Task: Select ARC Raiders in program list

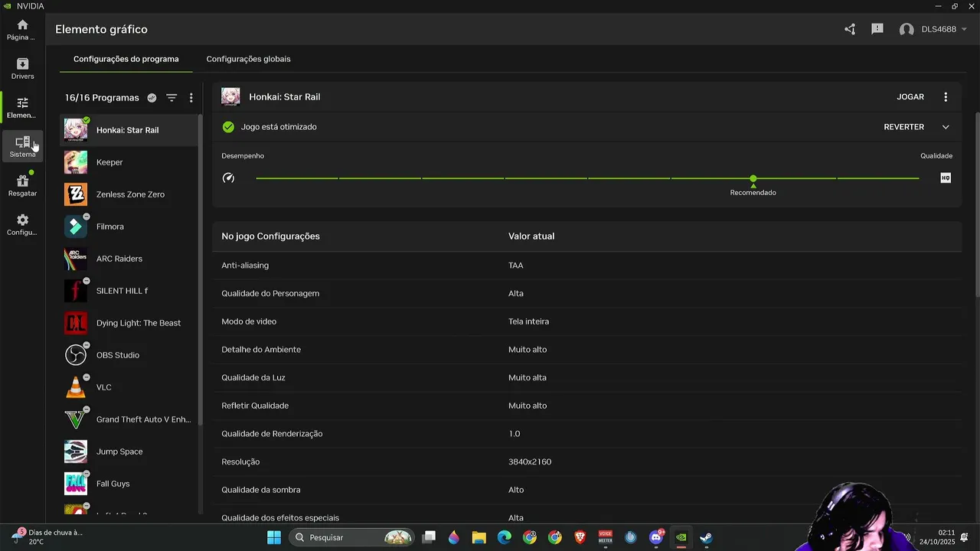Action: [x=129, y=259]
